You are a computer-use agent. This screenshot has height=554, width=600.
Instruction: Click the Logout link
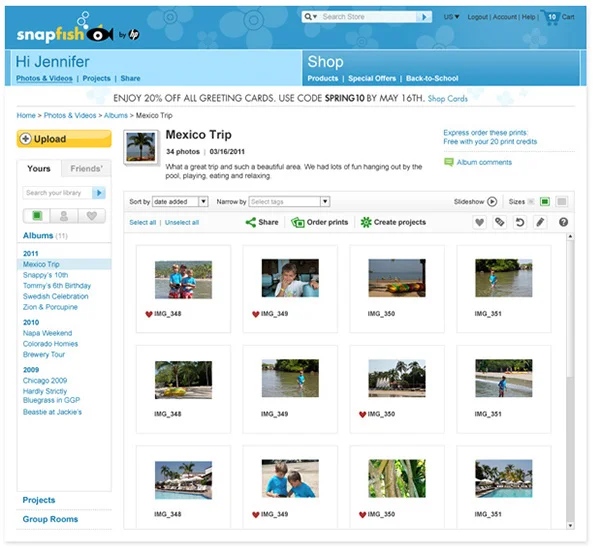478,17
